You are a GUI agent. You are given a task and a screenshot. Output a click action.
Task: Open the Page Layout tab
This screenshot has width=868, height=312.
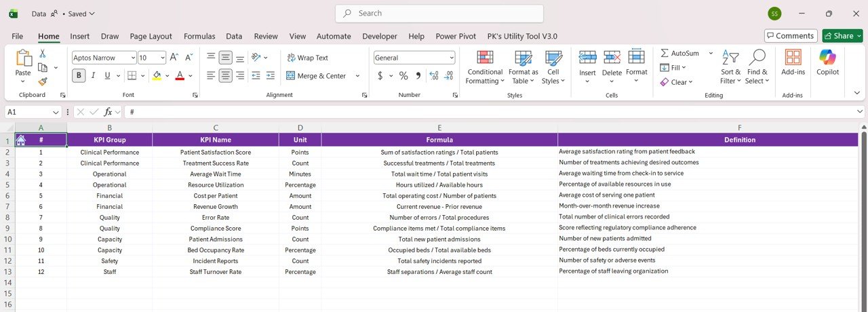[151, 36]
